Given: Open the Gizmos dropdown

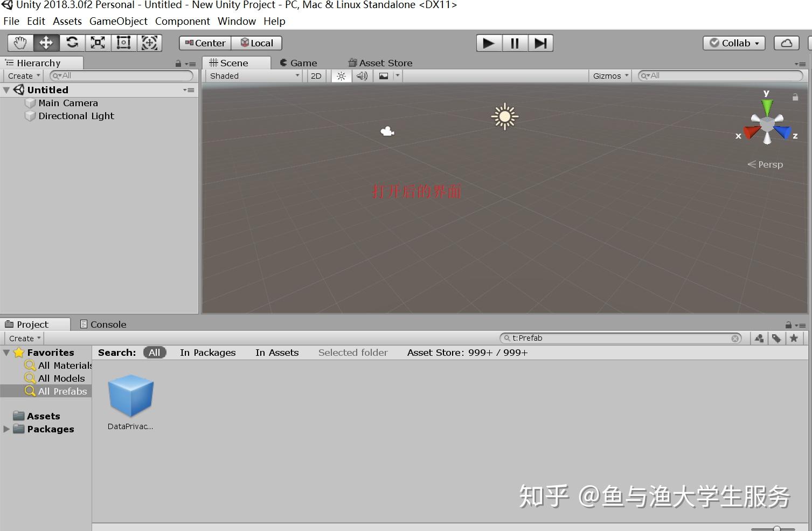Looking at the screenshot, I should click(609, 75).
